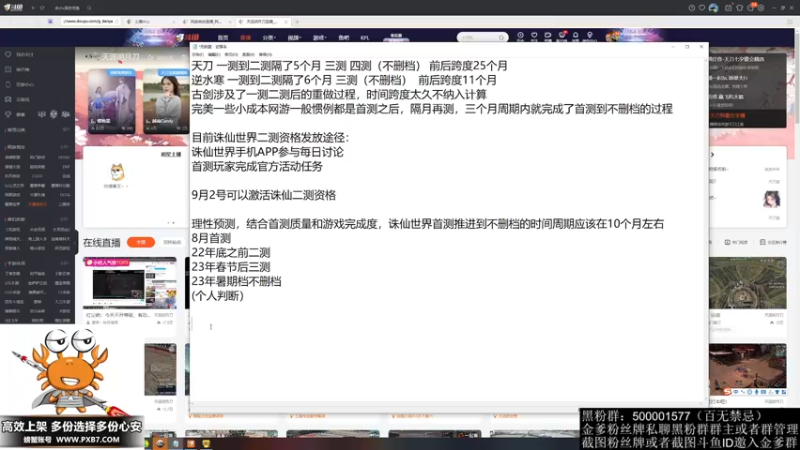Open Notepad 编辑(E) menu
Viewport: 800px width, 450px height.
pos(214,54)
